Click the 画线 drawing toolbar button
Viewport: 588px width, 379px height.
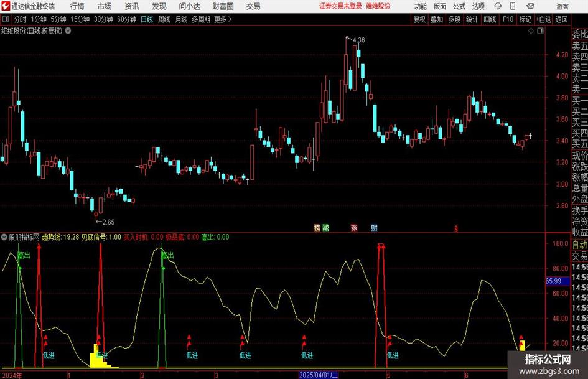tap(490, 19)
